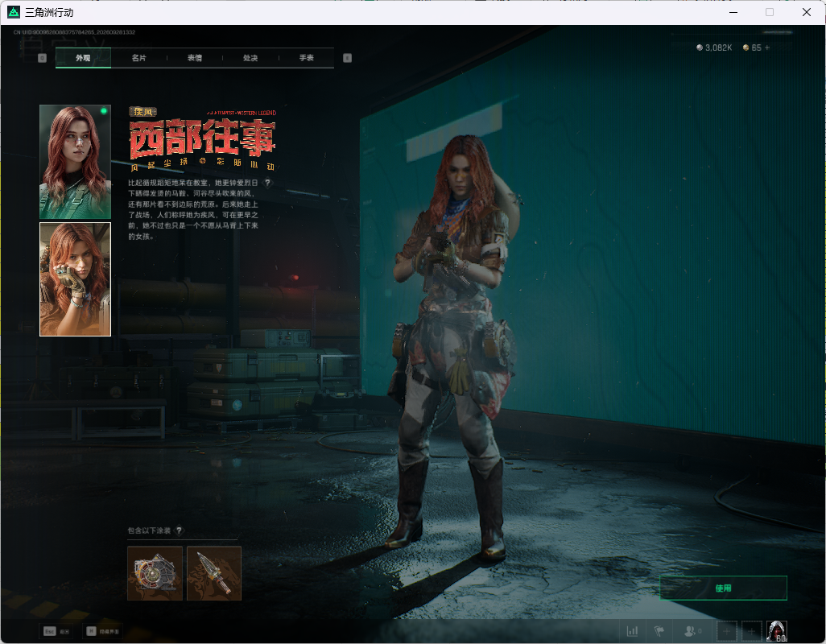Click the second empty teammate plus slot

[x=752, y=631]
